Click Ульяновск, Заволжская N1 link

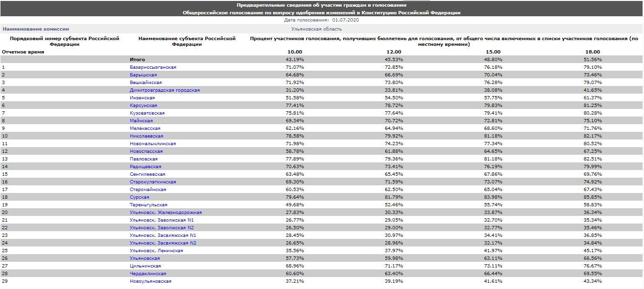162,220
